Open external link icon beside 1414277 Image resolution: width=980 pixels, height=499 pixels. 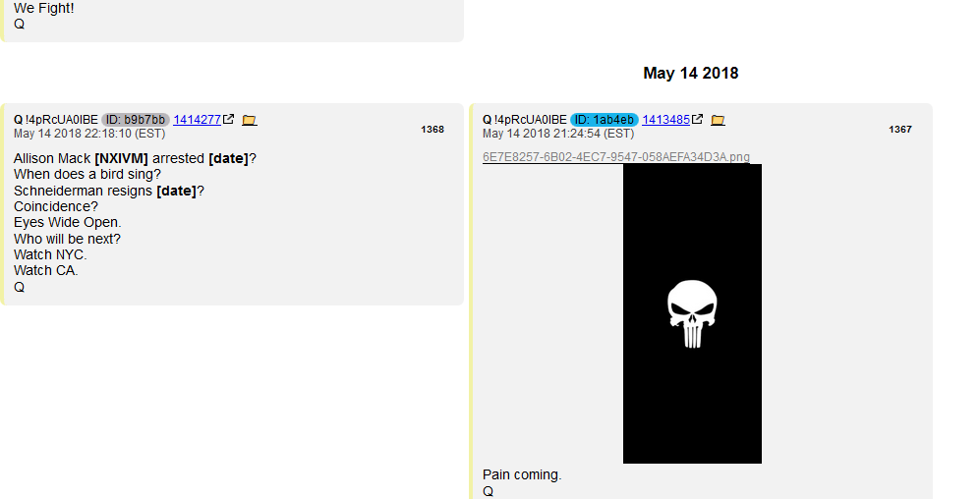click(229, 119)
